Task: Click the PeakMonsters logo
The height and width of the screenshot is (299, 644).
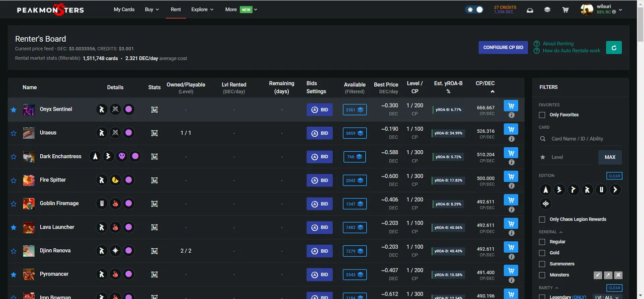Action: (x=50, y=10)
